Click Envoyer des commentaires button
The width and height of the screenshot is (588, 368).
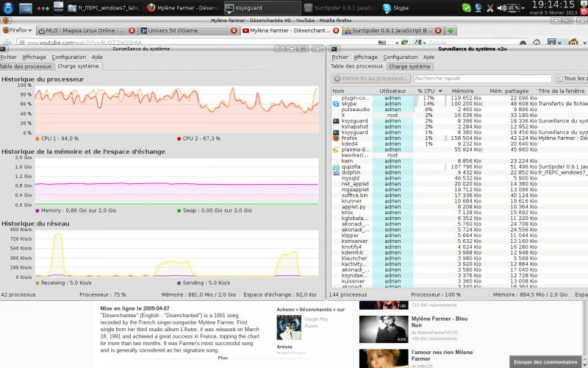[545, 362]
